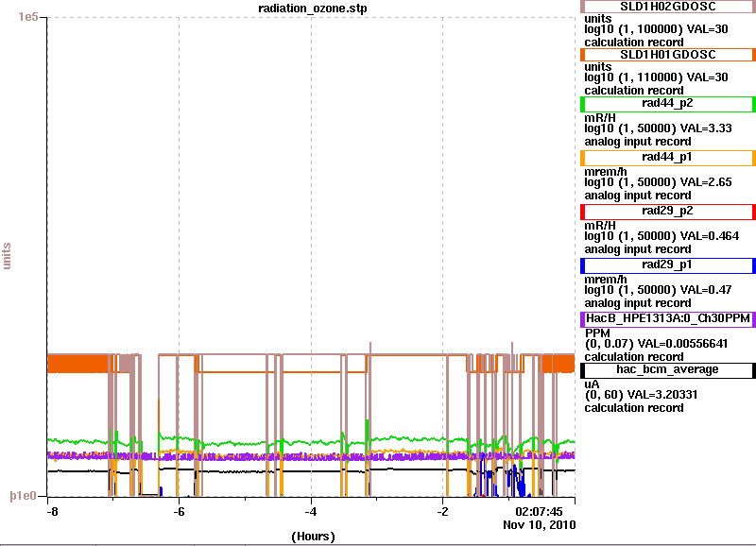
Task: Click 'mrem/h' unit under rad44_p1
Action: pyautogui.click(x=606, y=172)
